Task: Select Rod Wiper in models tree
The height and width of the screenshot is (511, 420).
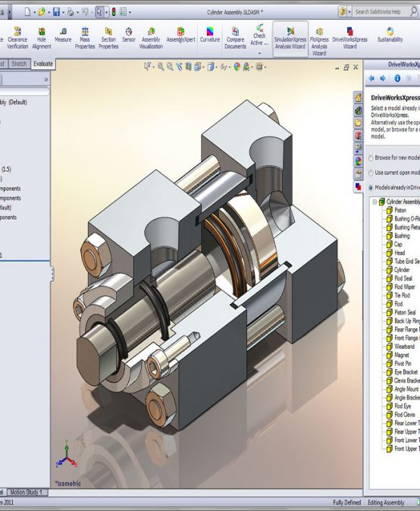Action: click(x=405, y=287)
